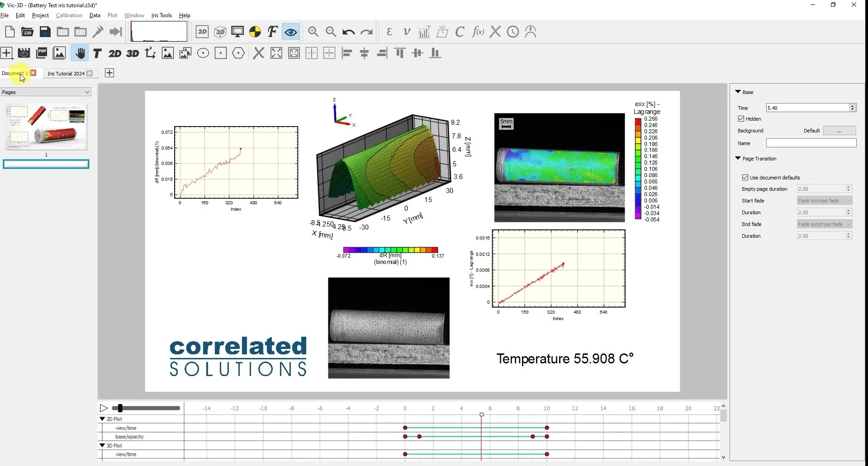Select the Hand pan tool
The width and height of the screenshot is (868, 466).
pyautogui.click(x=80, y=53)
